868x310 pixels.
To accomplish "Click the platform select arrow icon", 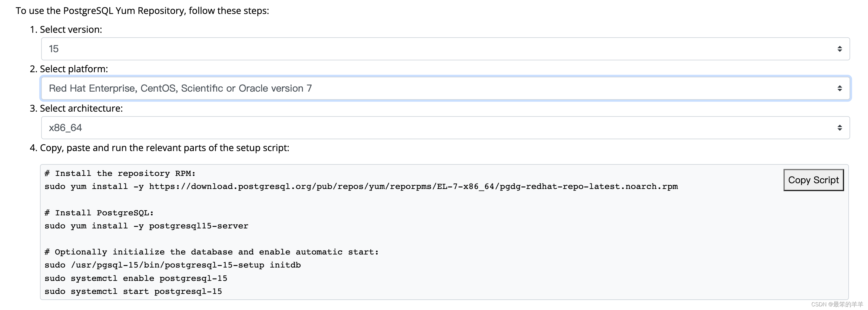I will [839, 88].
